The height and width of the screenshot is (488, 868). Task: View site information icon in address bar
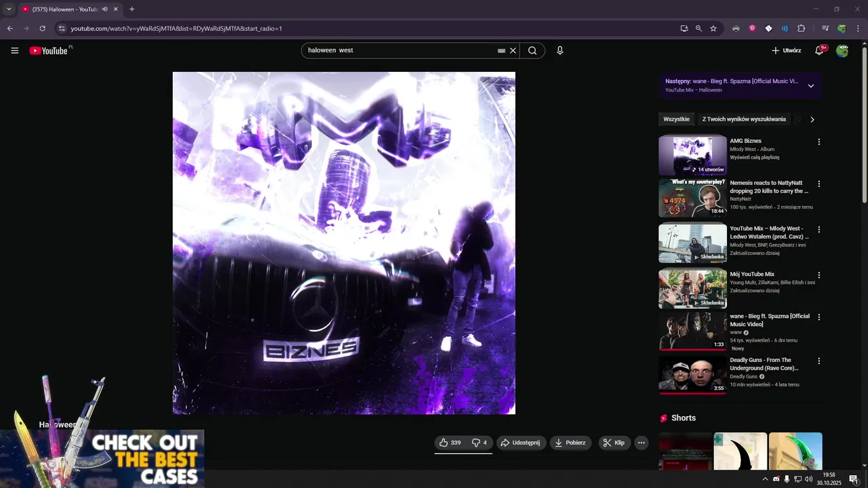tap(62, 28)
